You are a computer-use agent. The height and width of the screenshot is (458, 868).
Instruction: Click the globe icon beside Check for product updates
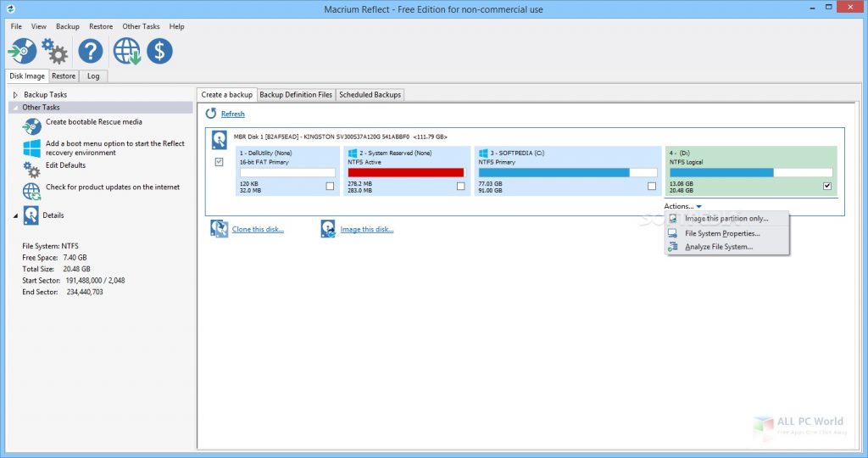[31, 191]
